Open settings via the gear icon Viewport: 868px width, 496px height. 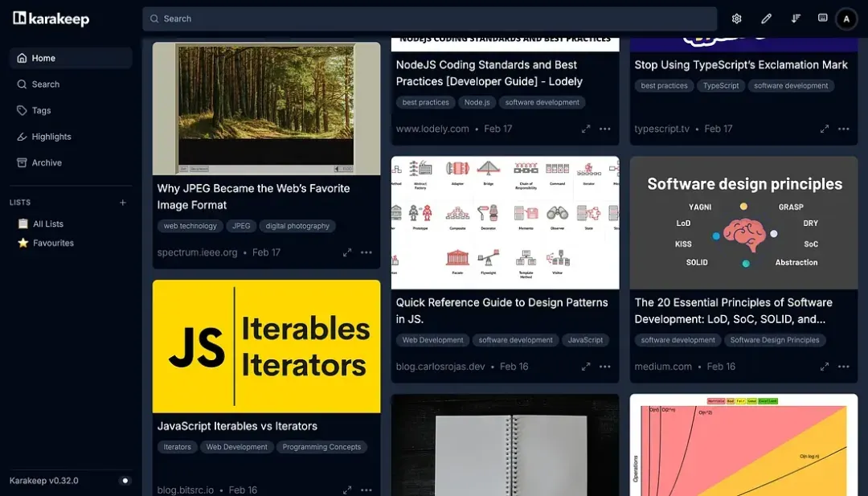coord(736,18)
